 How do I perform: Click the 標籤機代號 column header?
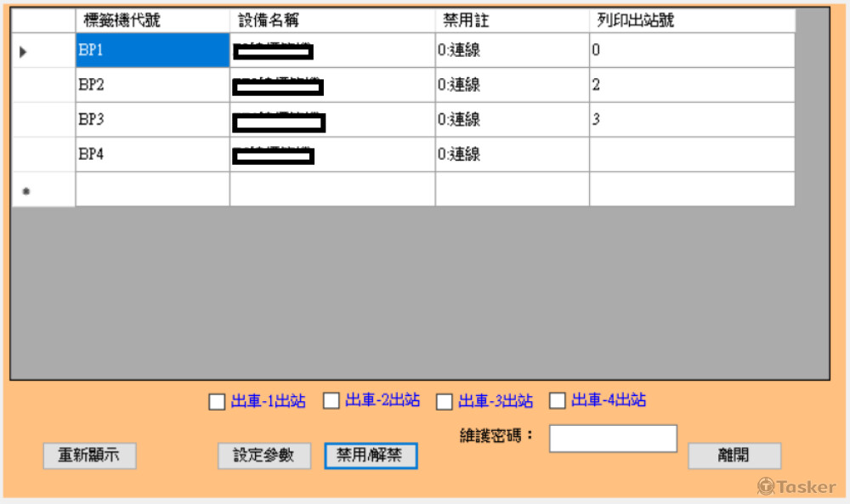(x=113, y=19)
